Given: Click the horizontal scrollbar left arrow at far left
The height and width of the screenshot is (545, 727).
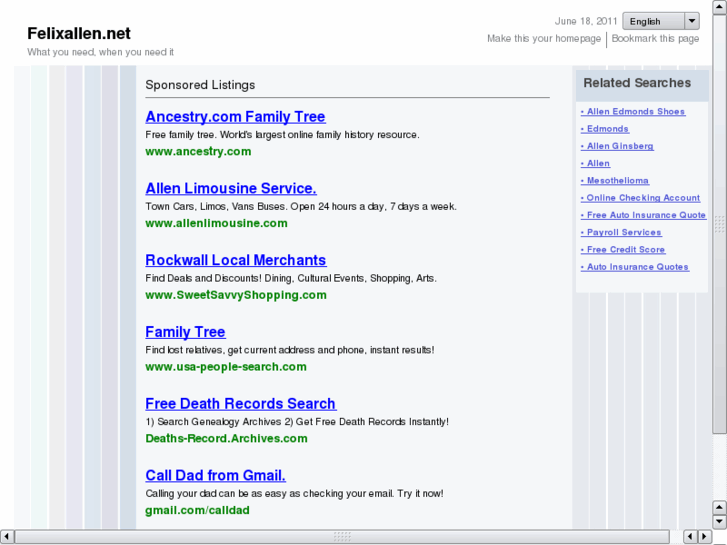Looking at the screenshot, I should click(6, 537).
